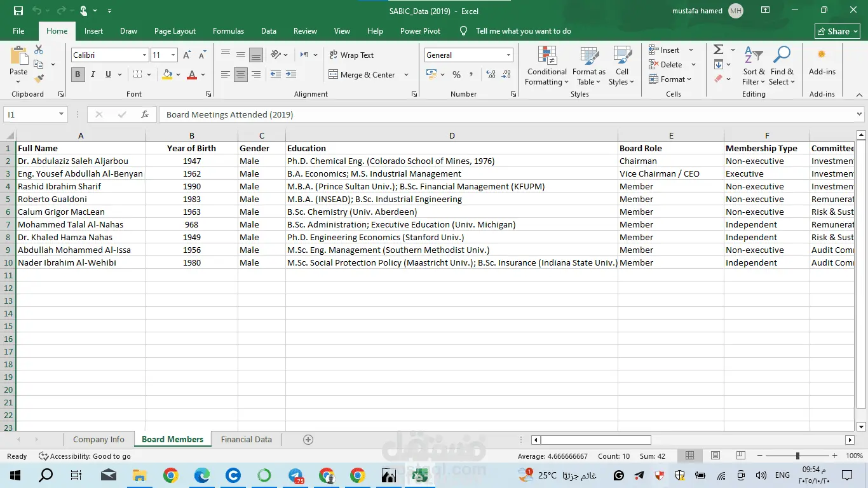868x488 pixels.
Task: Open the font name dropdown showing Calibri
Action: tap(144, 55)
